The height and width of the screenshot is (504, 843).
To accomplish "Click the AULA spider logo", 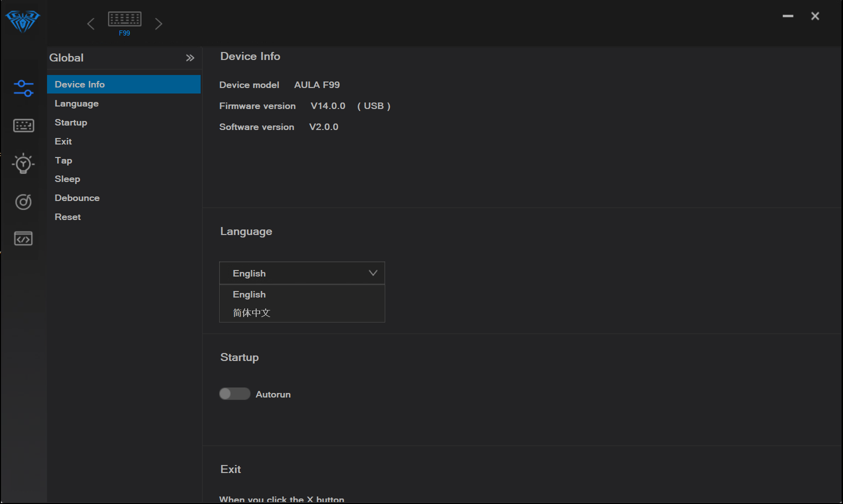I will pos(23,21).
